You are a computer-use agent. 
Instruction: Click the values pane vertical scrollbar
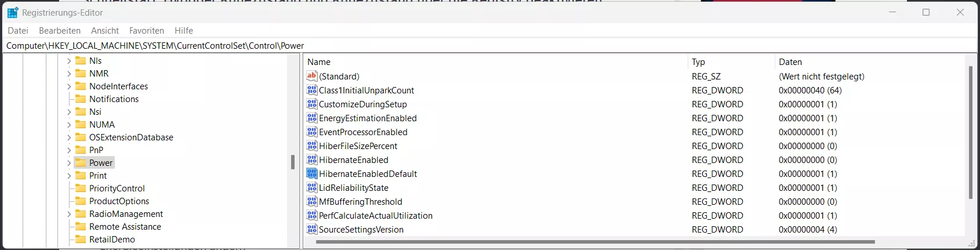click(971, 132)
